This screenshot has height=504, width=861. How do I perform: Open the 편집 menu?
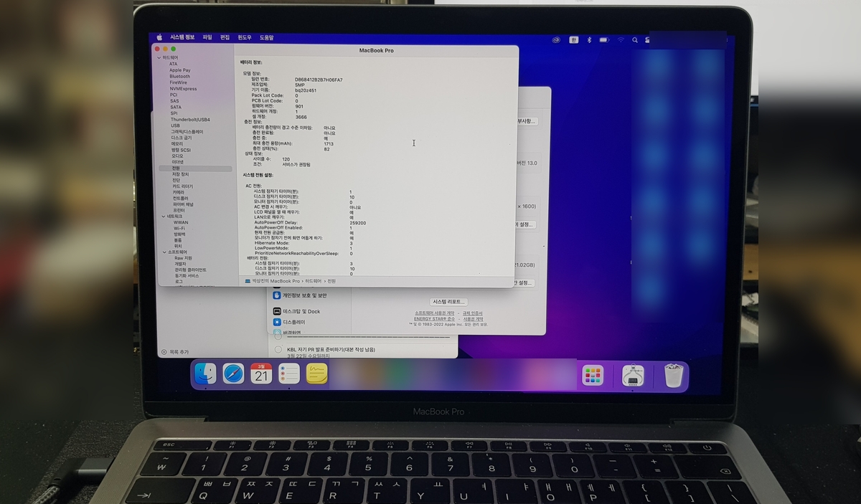[x=225, y=37]
